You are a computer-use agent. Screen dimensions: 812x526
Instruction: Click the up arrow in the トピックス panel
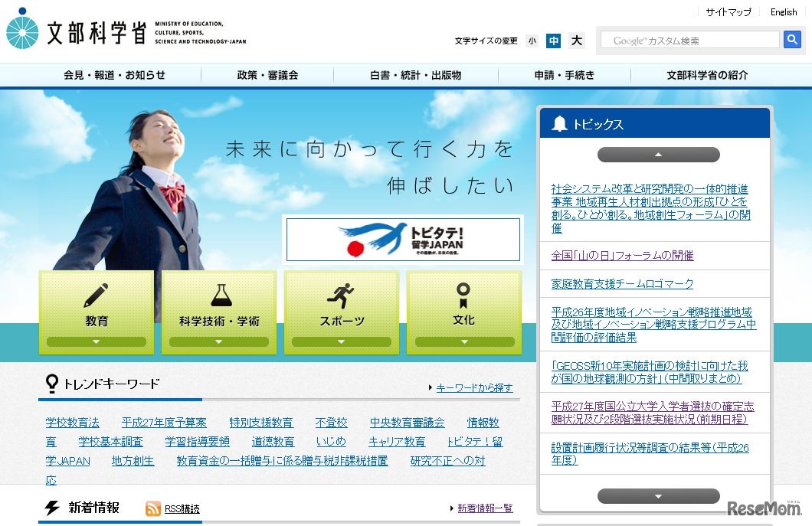pos(657,154)
